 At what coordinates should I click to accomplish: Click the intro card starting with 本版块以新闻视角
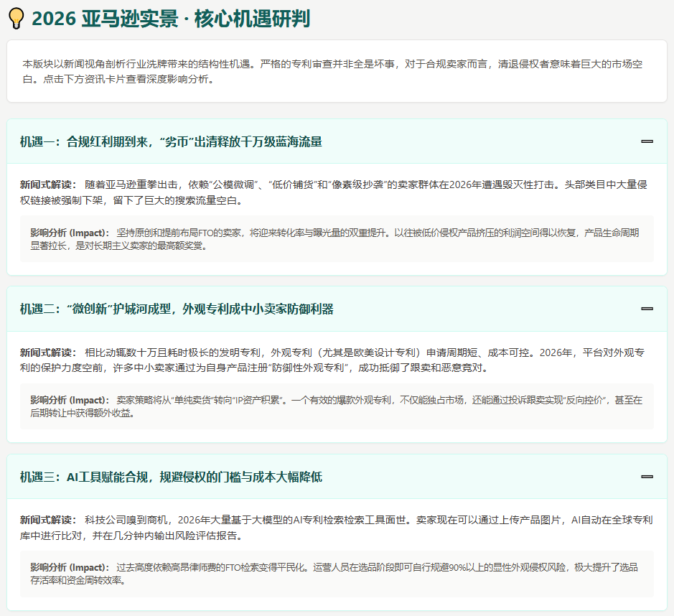337,70
